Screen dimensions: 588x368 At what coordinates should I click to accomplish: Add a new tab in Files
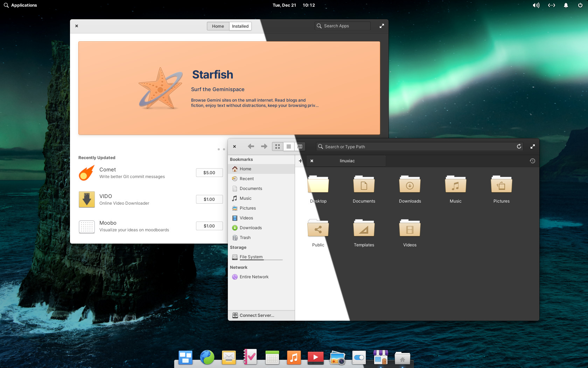tap(300, 161)
